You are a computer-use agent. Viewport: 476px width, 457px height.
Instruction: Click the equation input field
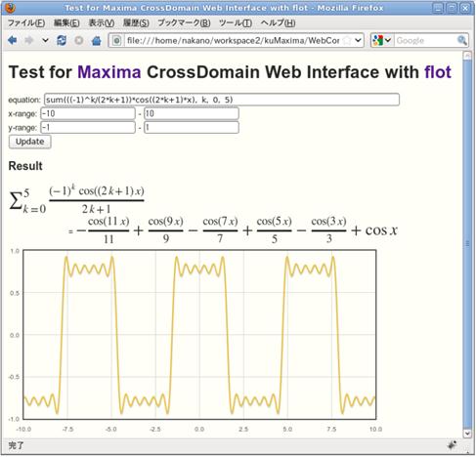[222, 100]
